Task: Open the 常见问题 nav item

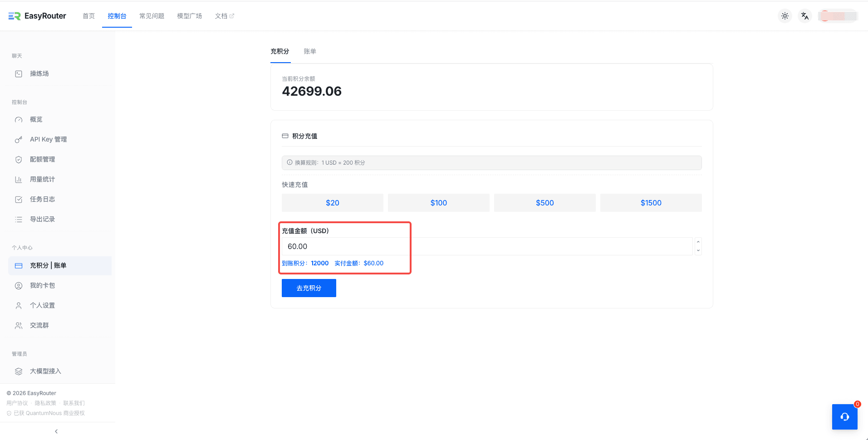Action: coord(152,16)
